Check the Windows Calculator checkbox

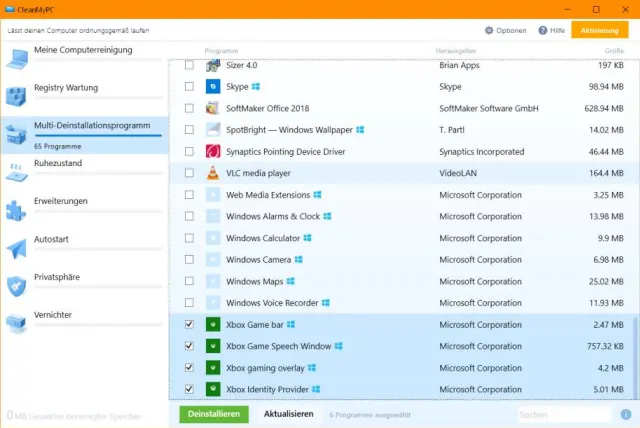pyautogui.click(x=190, y=238)
